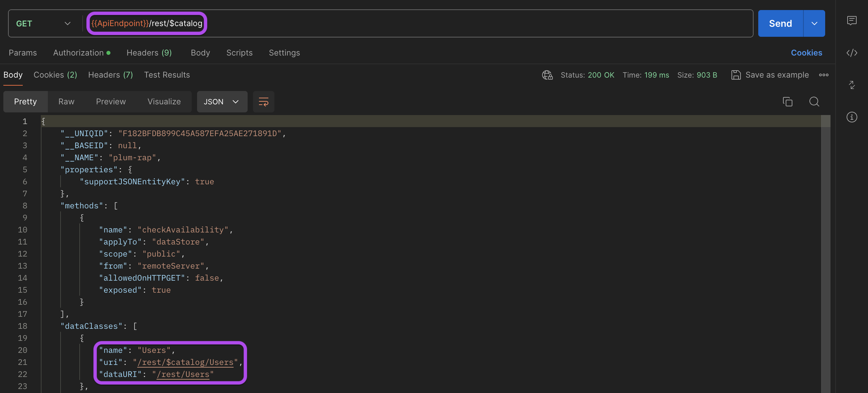The image size is (868, 393).
Task: Select the Pretty view mode
Action: tap(25, 101)
